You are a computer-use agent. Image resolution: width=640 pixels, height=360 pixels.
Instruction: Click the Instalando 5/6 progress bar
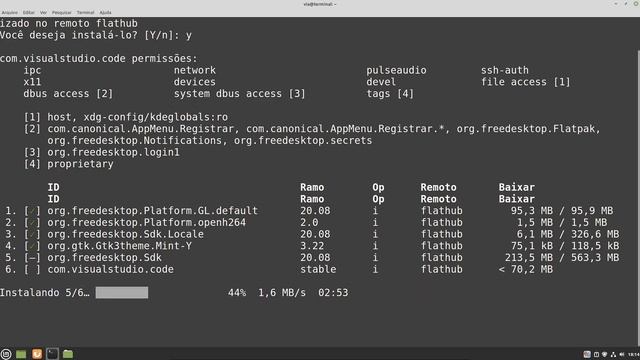tap(122, 293)
